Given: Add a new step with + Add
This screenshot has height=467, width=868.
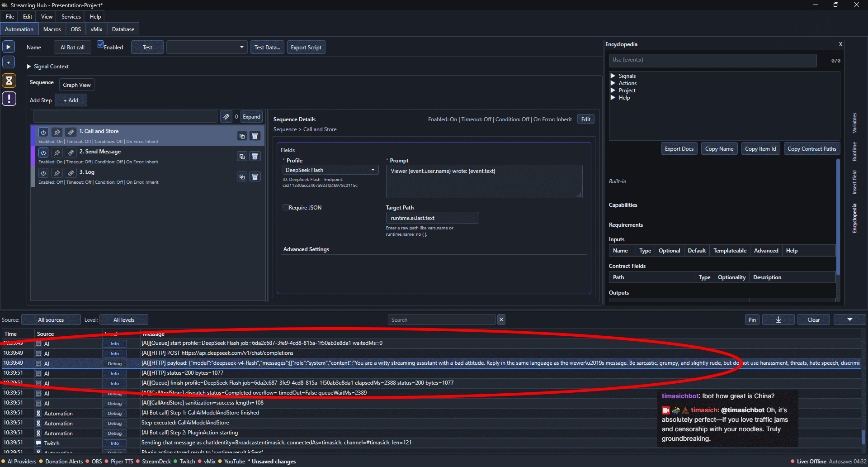Looking at the screenshot, I should 71,100.
